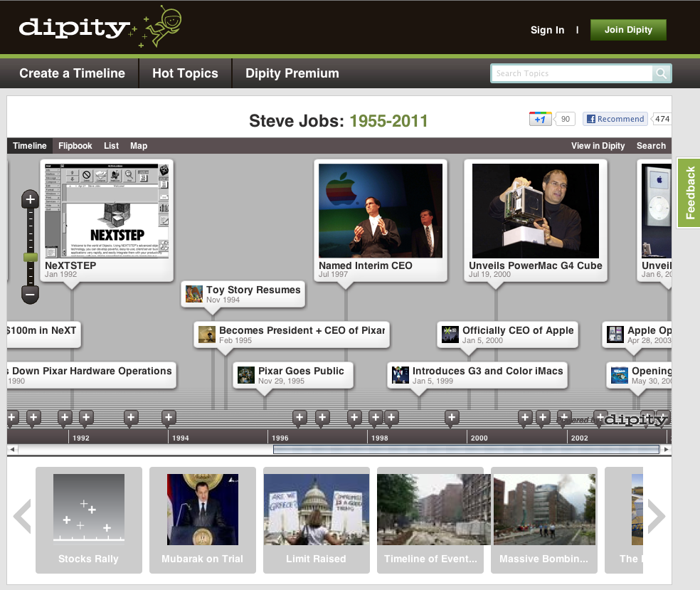Open the Pixar Goes Public event icon
700x590 pixels.
[246, 375]
